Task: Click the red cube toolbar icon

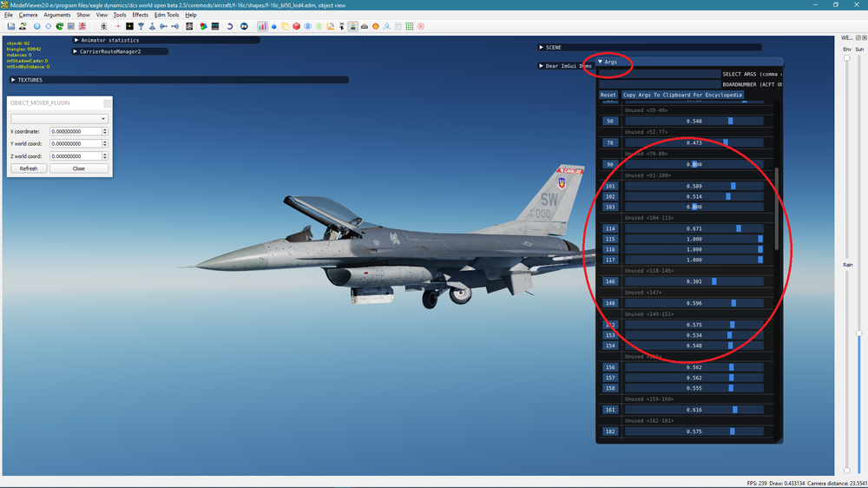Action: click(x=297, y=26)
